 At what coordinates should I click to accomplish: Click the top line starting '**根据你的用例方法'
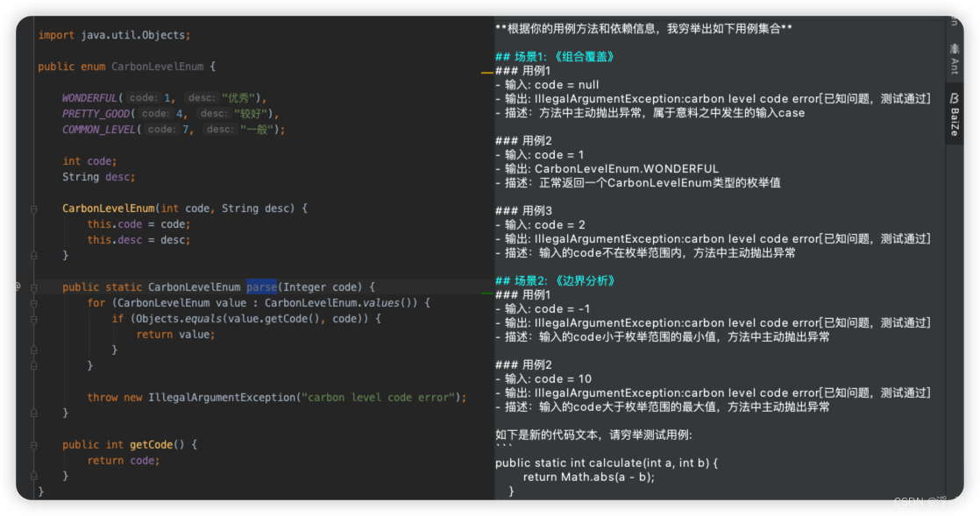tap(643, 29)
